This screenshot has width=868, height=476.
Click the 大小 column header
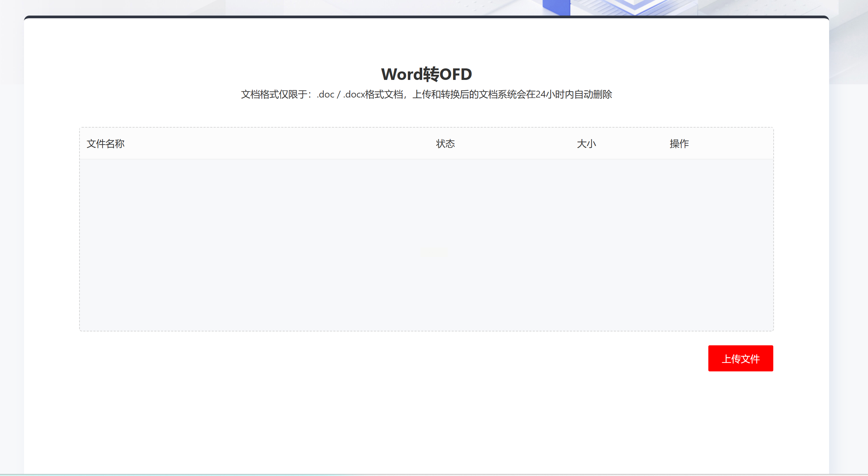(x=586, y=144)
